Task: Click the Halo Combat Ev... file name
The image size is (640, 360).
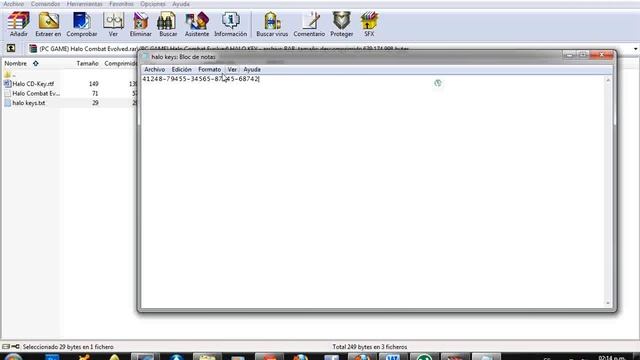Action: click(36, 93)
